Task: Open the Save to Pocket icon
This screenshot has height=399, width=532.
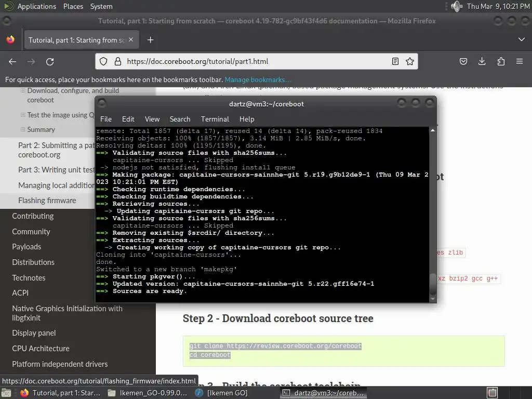Action: coord(463,61)
